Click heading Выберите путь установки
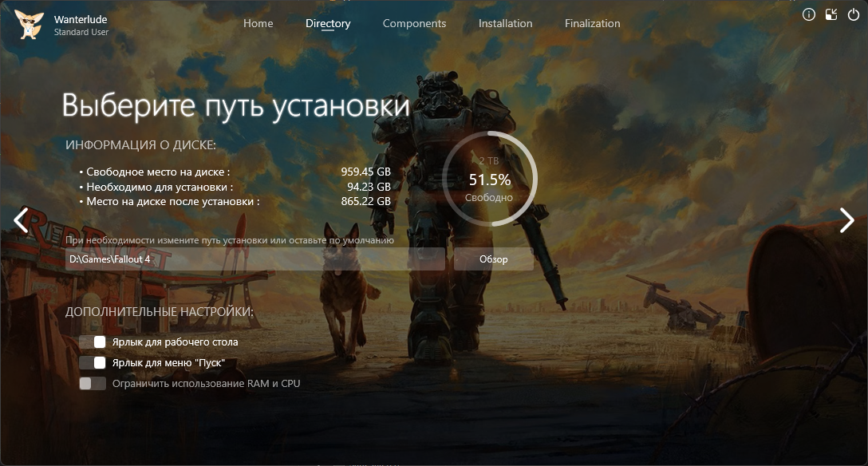Screen dimensions: 868x466 tap(236, 105)
